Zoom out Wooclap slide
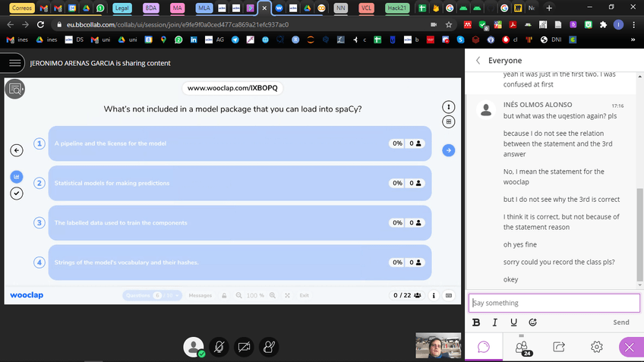 238,295
